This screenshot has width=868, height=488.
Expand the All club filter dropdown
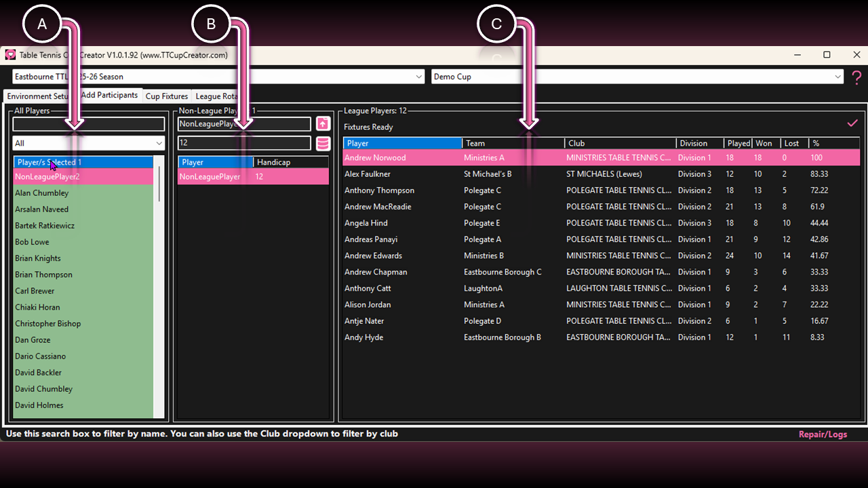[x=89, y=143]
